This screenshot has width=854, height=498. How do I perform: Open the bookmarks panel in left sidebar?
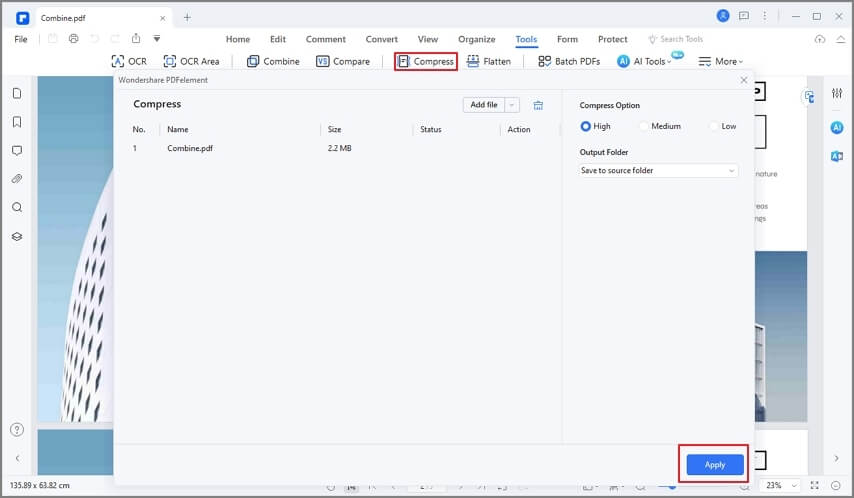17,122
